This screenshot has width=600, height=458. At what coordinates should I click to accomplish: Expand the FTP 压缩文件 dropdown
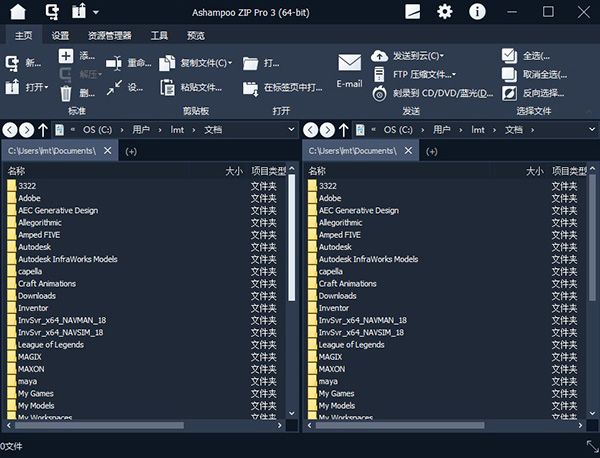click(454, 74)
